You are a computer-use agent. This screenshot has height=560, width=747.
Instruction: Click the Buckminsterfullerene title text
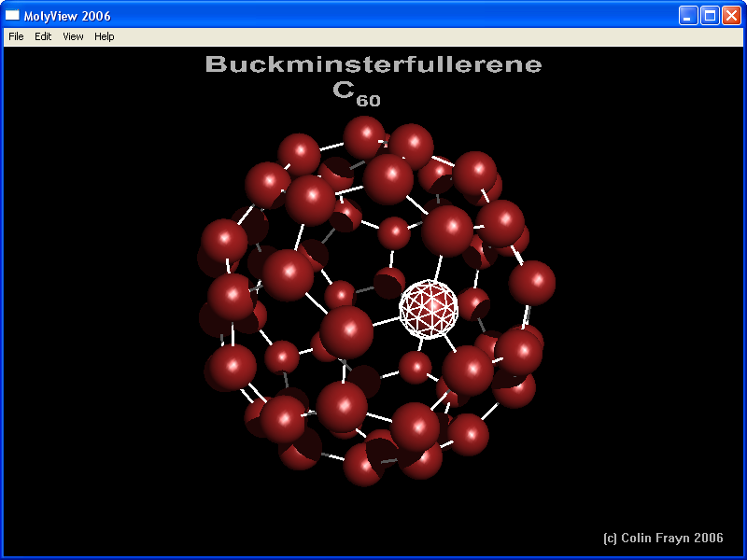373,64
